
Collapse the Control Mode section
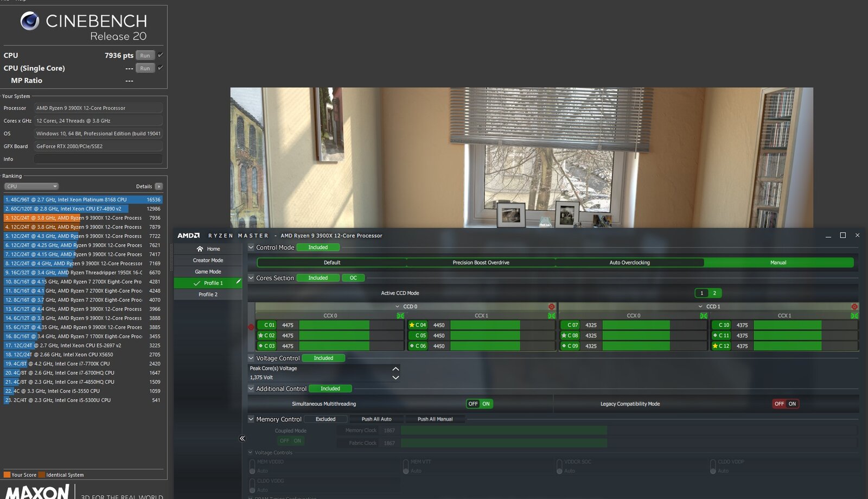[251, 247]
